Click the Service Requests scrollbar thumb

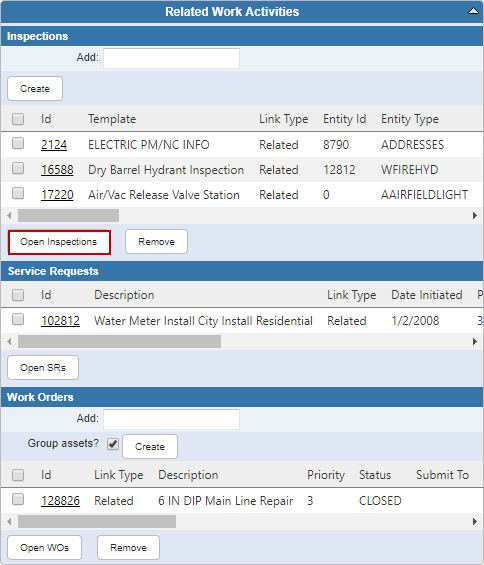tap(119, 341)
